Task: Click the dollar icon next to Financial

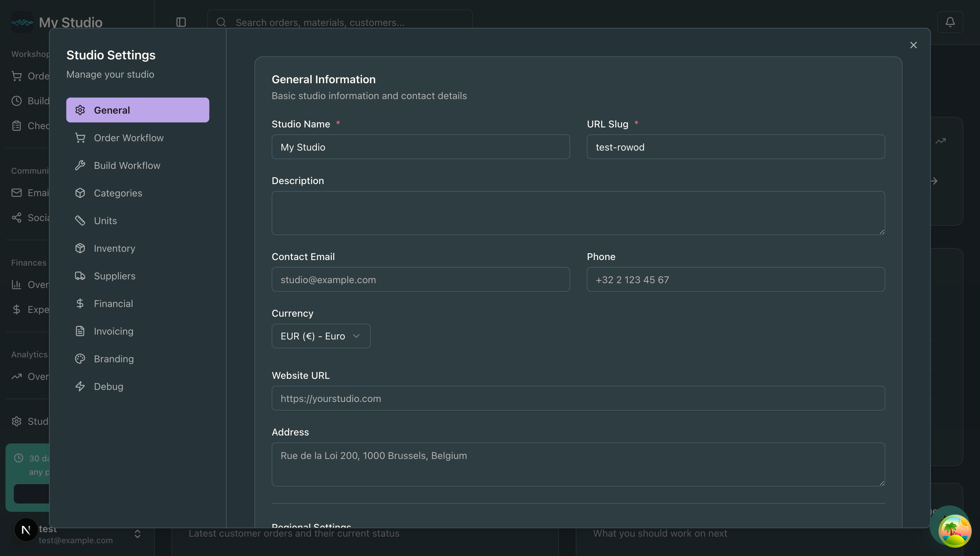Action: 80,303
